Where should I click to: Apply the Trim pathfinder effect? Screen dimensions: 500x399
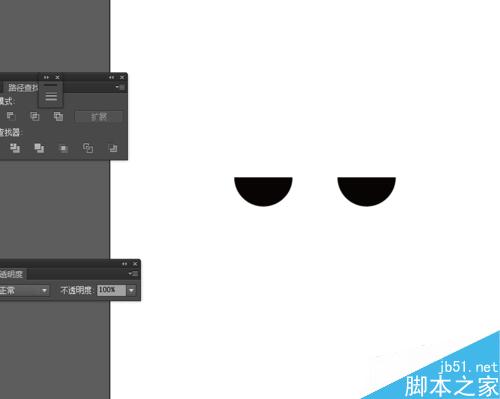click(15, 148)
